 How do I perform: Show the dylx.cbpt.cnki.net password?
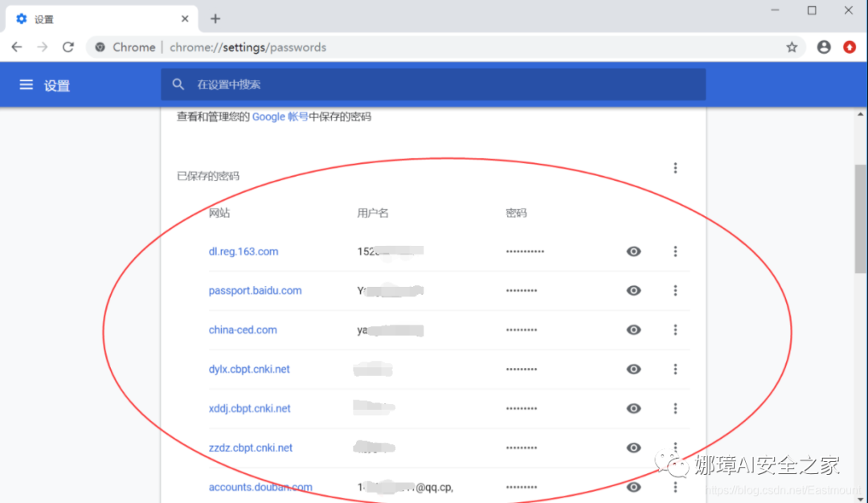tap(633, 369)
